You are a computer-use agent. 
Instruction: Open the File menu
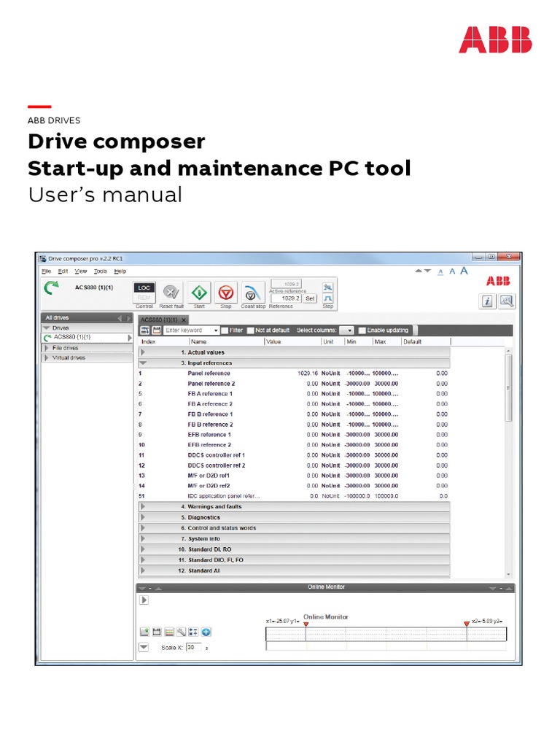(46, 271)
